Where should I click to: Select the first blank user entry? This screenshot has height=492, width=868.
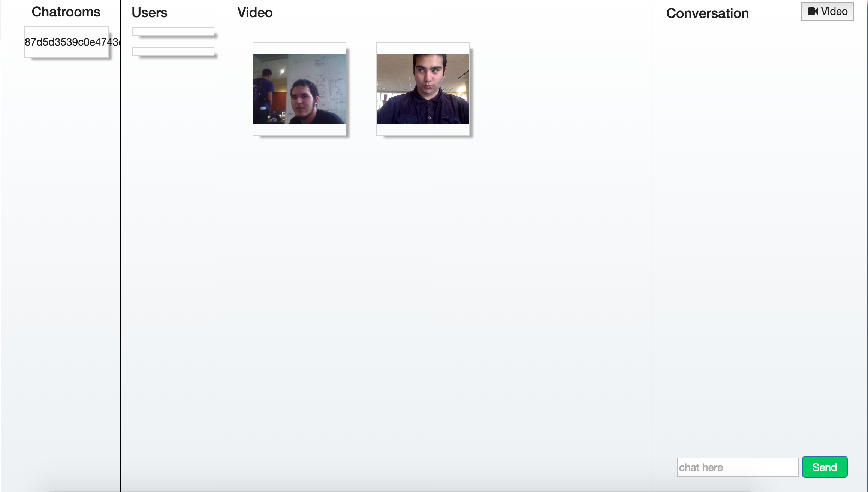173,31
